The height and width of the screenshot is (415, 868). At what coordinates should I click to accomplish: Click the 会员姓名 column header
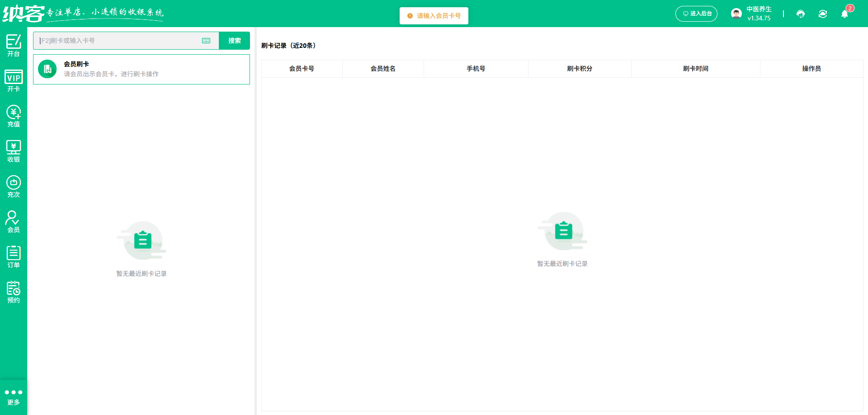coord(383,69)
